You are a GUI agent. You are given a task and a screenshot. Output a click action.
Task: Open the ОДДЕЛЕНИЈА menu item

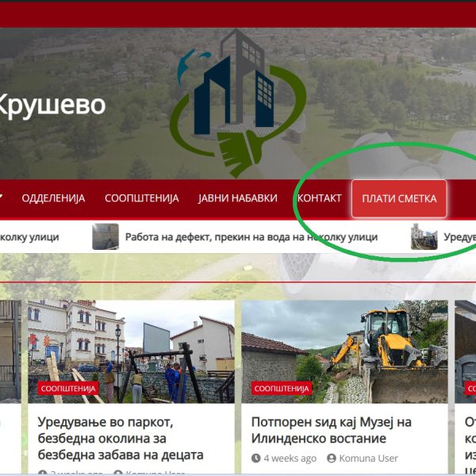tap(53, 198)
